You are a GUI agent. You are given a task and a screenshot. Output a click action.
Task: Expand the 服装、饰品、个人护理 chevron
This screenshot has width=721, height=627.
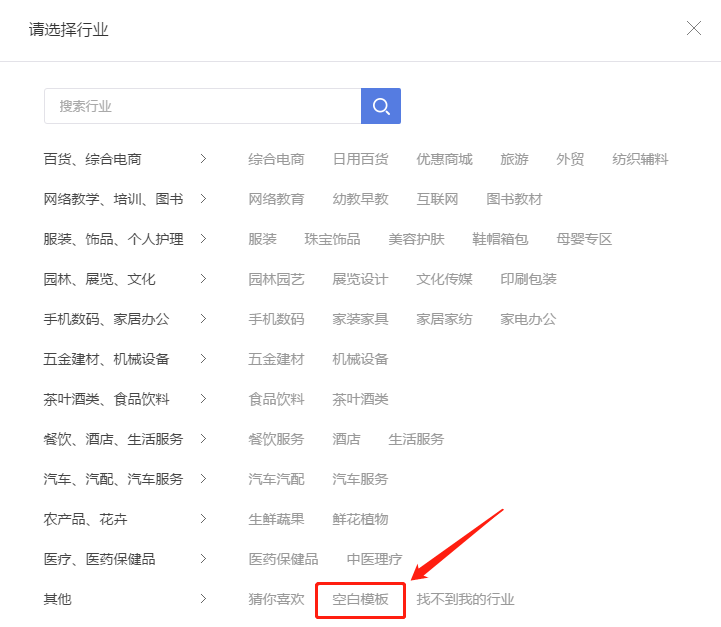click(203, 239)
